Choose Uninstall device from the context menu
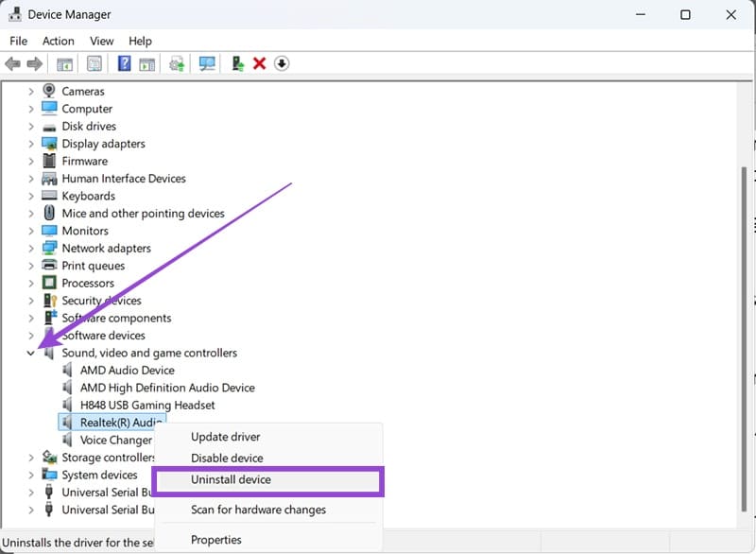 coord(231,480)
